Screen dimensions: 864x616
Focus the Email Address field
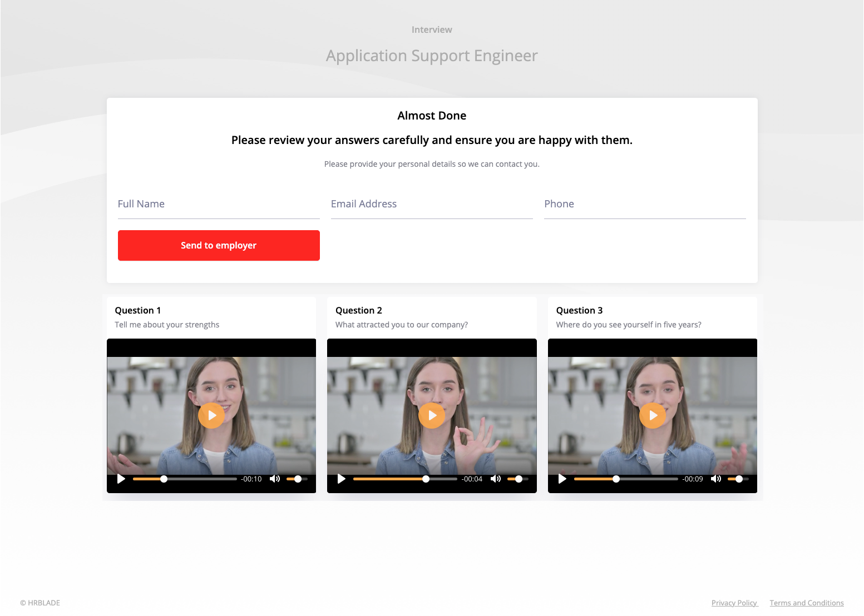click(x=432, y=205)
